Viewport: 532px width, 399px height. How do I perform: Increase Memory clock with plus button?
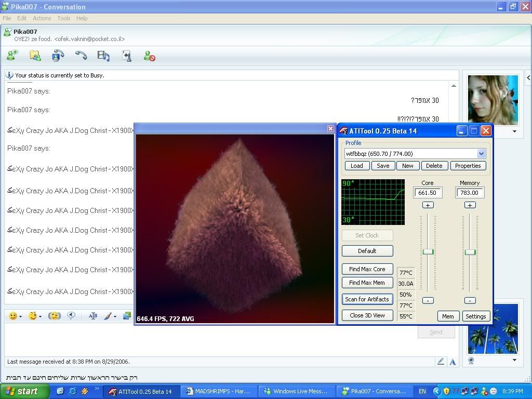470,205
